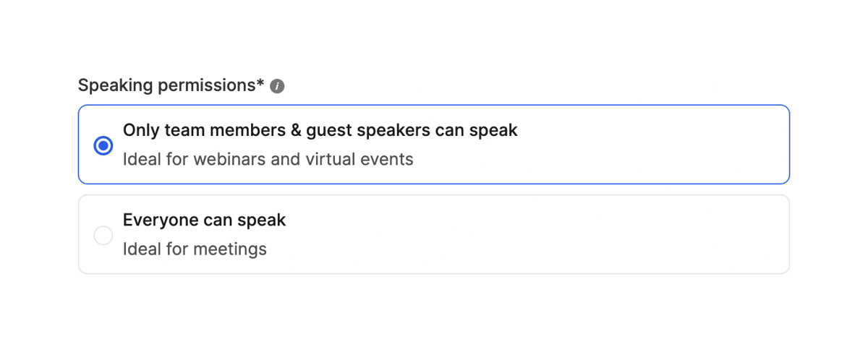Click the "Ideal for meetings" description text

[195, 249]
